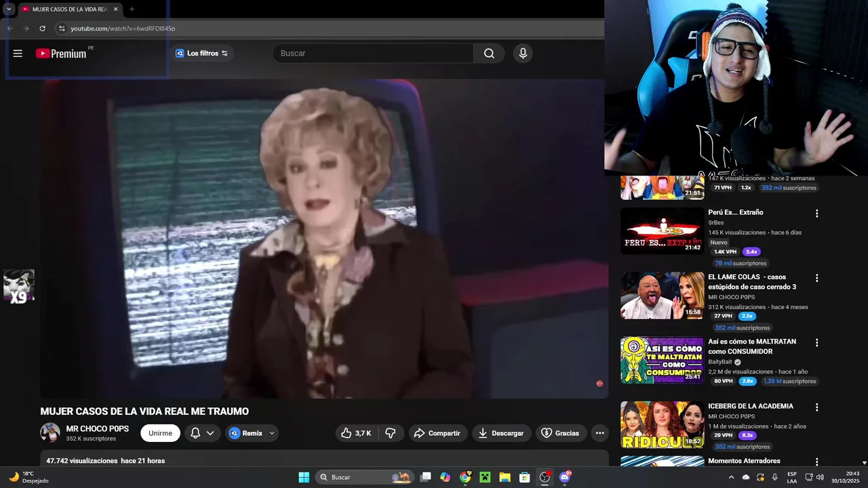Send a Gracias super thanks

pos(560,433)
